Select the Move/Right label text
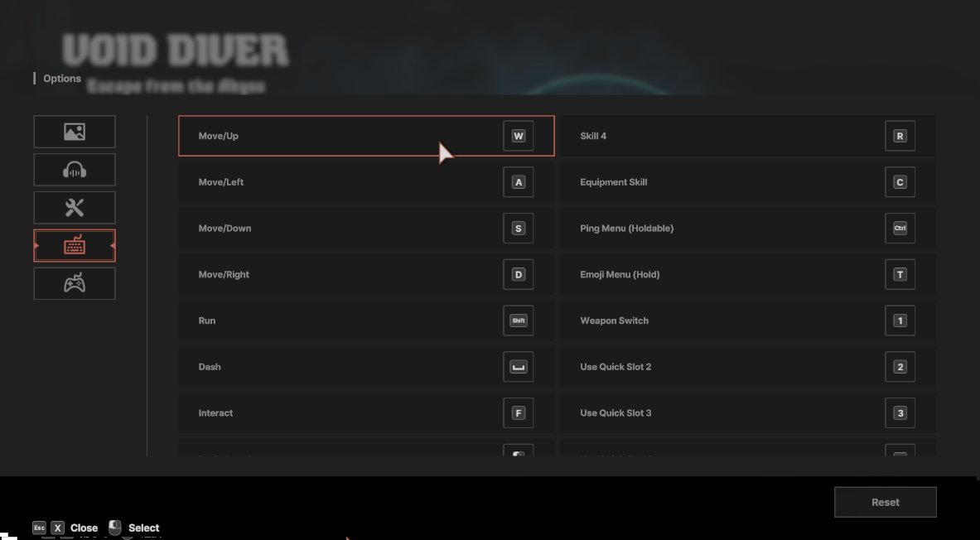Viewport: 980px width, 540px height. pos(224,275)
